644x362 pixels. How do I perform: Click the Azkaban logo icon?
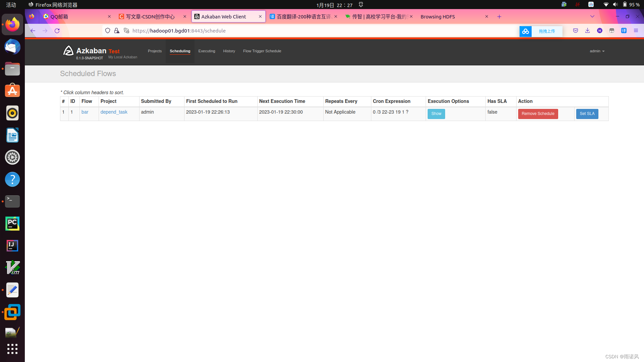68,51
